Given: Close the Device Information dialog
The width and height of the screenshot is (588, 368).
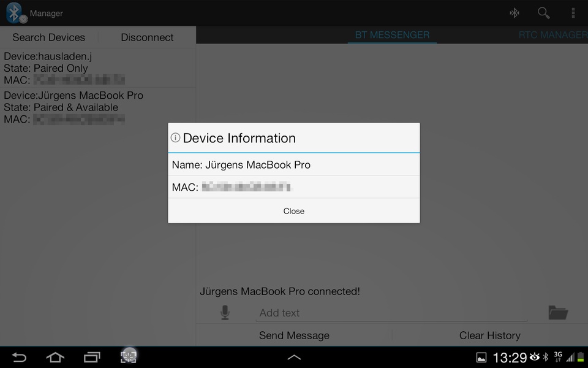Looking at the screenshot, I should [294, 211].
